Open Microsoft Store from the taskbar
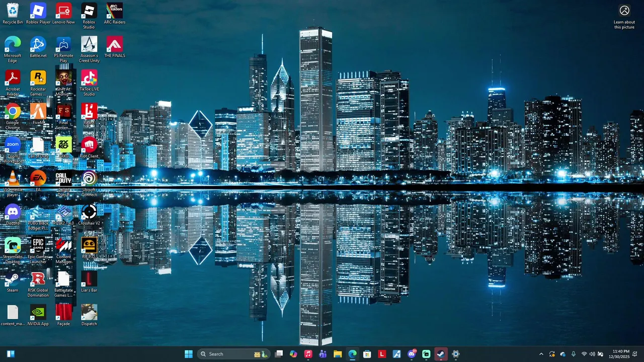This screenshot has width=644, height=362. (x=367, y=354)
